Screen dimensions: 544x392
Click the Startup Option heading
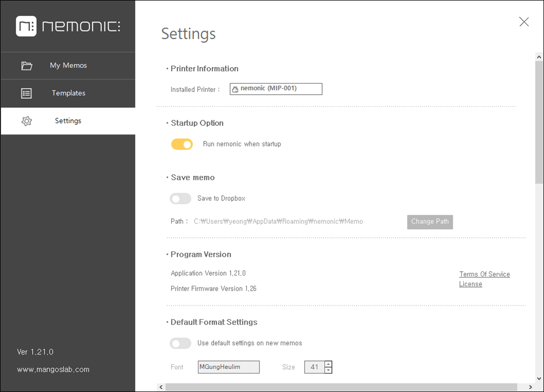(197, 123)
